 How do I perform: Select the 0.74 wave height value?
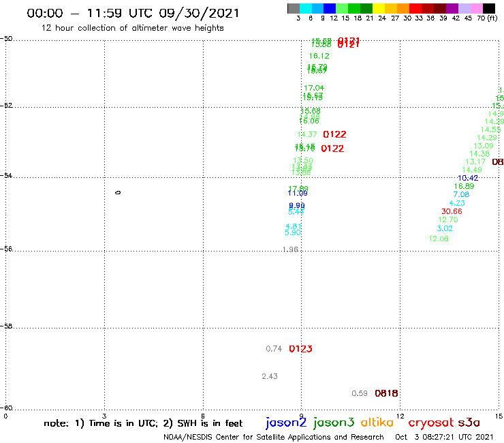pyautogui.click(x=274, y=349)
